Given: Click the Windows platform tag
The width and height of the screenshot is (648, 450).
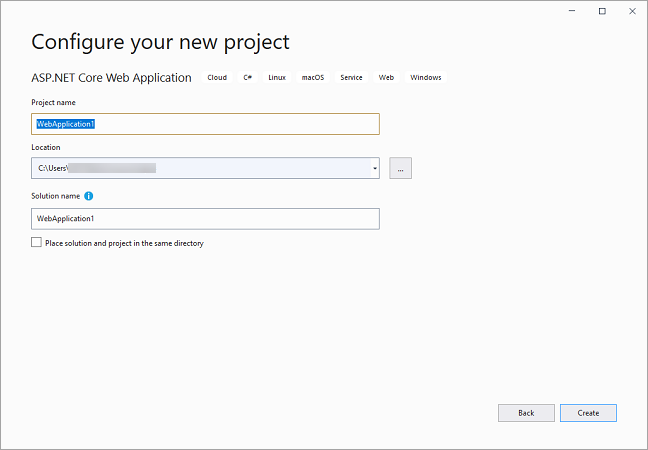Looking at the screenshot, I should pyautogui.click(x=425, y=78).
